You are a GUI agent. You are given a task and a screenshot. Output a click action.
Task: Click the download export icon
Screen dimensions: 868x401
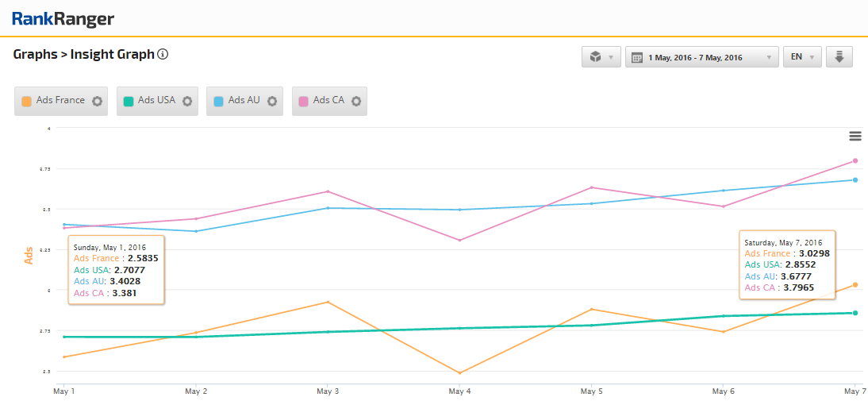pos(839,57)
